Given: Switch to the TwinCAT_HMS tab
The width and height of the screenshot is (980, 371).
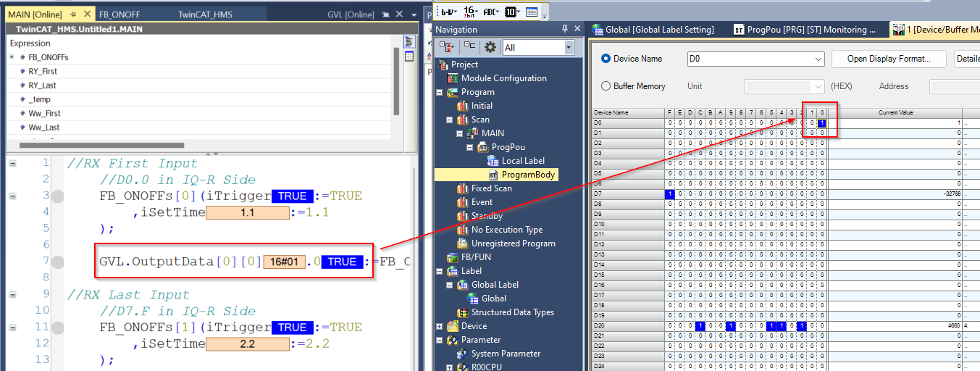Looking at the screenshot, I should pyautogui.click(x=206, y=14).
